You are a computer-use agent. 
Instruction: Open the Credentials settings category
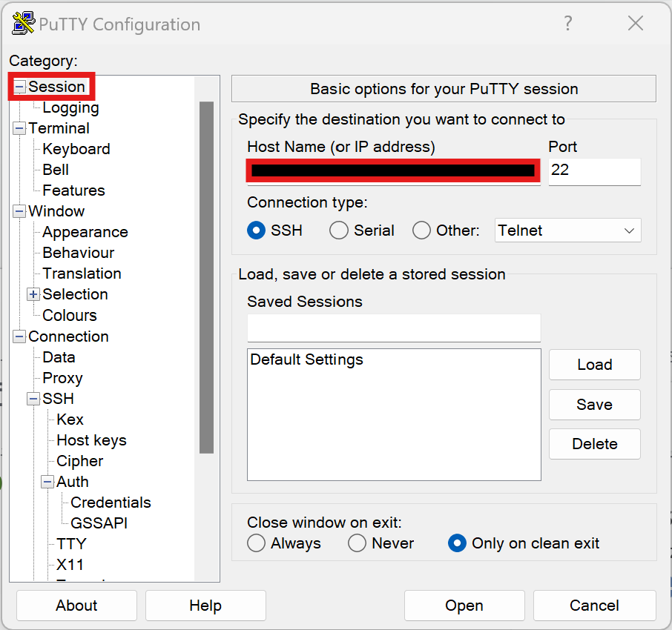coord(111,503)
